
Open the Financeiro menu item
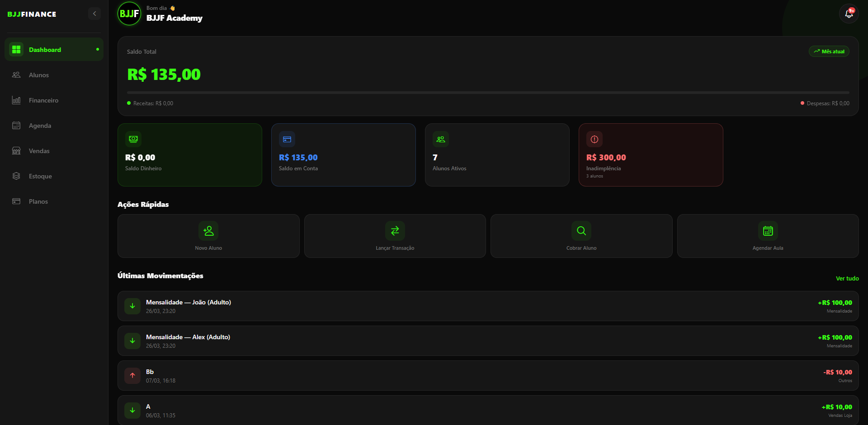(54, 100)
